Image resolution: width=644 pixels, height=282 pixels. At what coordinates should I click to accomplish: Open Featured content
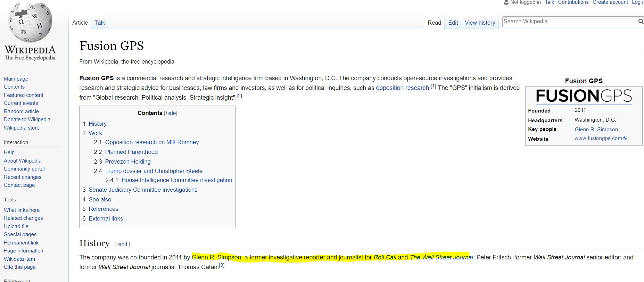(24, 95)
